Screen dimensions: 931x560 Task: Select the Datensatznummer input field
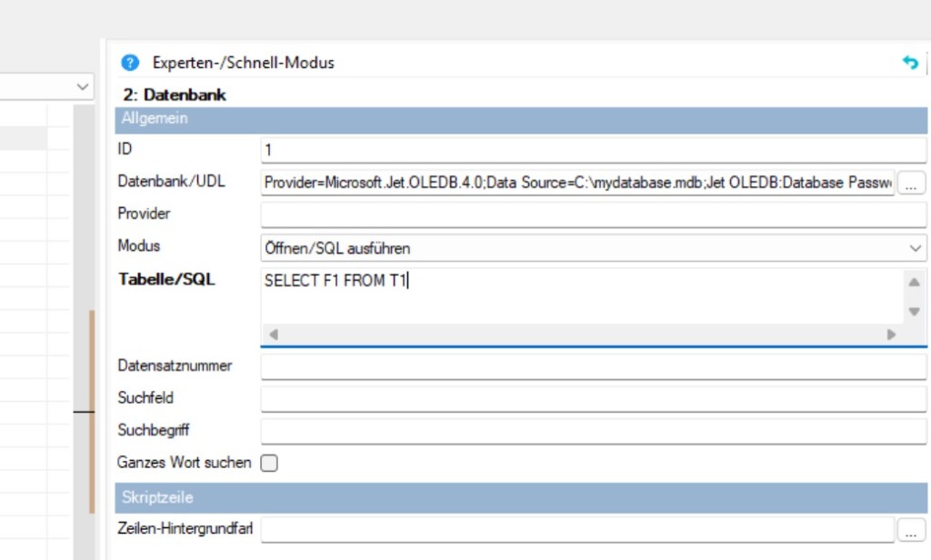pyautogui.click(x=593, y=366)
